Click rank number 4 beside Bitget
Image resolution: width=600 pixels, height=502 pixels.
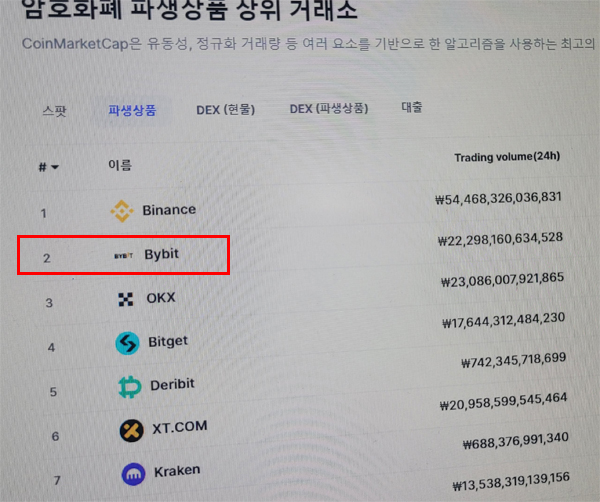point(51,347)
